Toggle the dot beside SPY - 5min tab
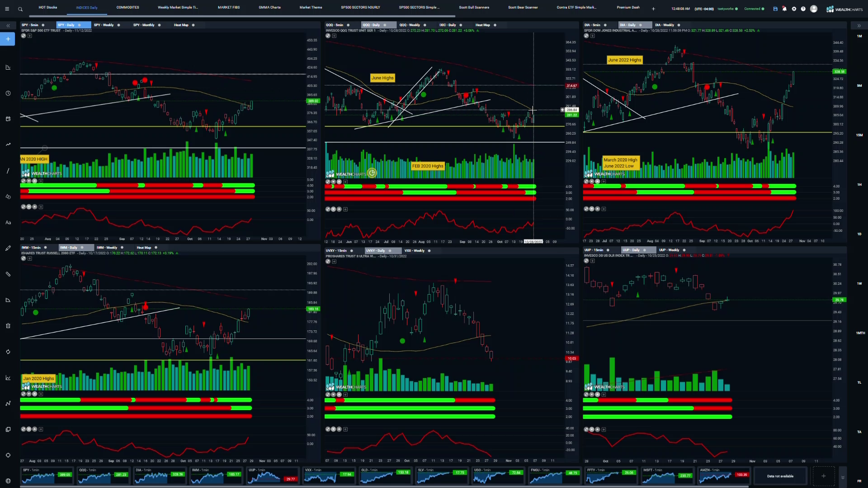868x488 pixels. tap(43, 25)
